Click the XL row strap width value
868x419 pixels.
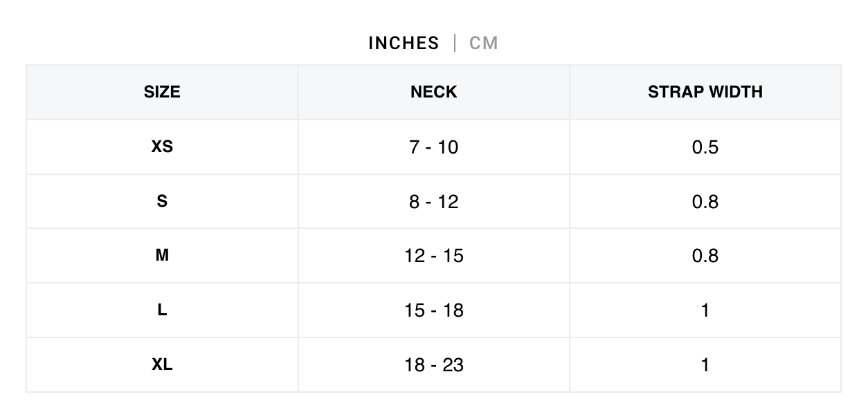pos(705,364)
